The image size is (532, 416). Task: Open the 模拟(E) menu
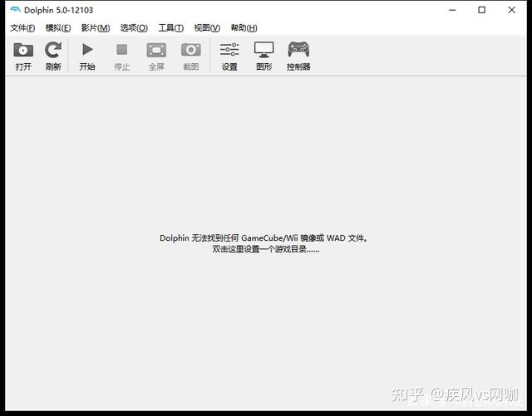(58, 27)
